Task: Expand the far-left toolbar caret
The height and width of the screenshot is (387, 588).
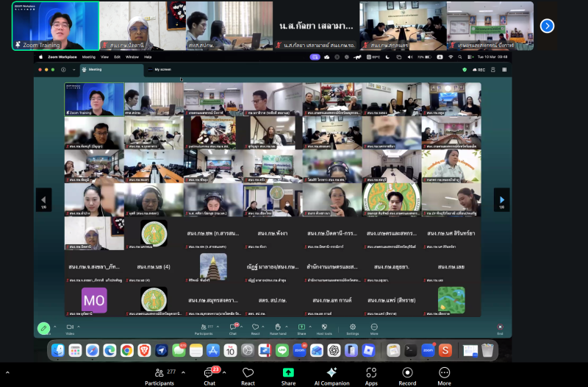Action: [7, 373]
